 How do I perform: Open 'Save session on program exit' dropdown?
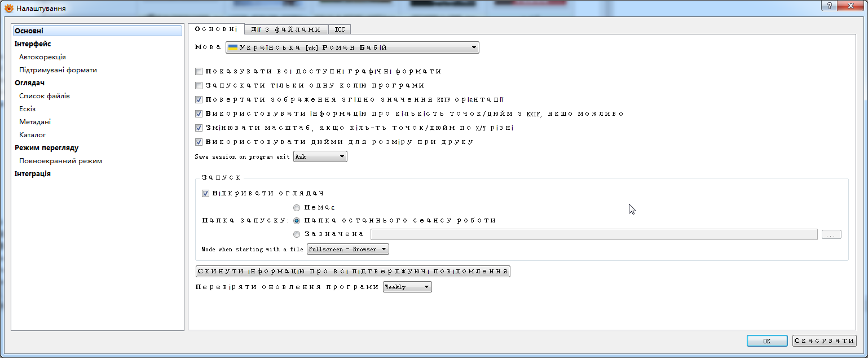(320, 156)
